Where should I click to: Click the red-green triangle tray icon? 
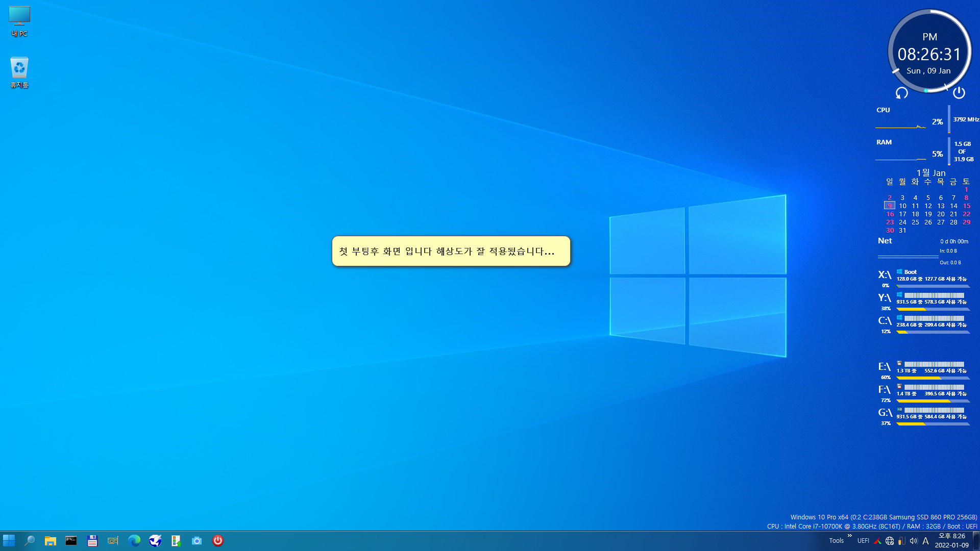pos(877,541)
